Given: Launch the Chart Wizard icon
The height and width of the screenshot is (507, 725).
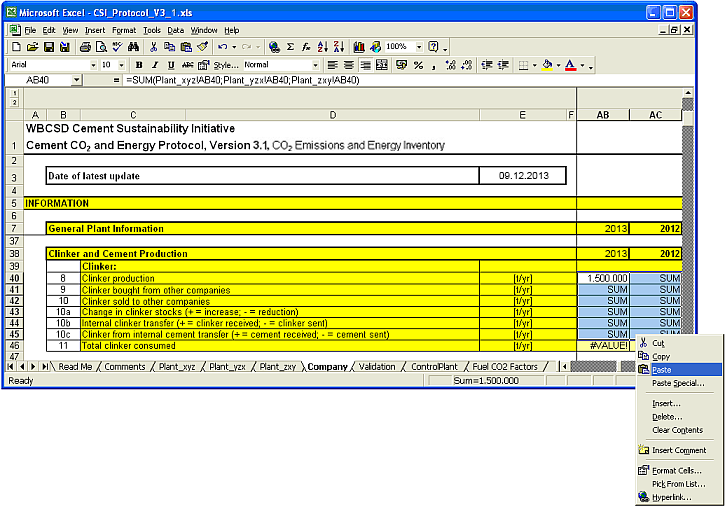Looking at the screenshot, I should point(359,47).
